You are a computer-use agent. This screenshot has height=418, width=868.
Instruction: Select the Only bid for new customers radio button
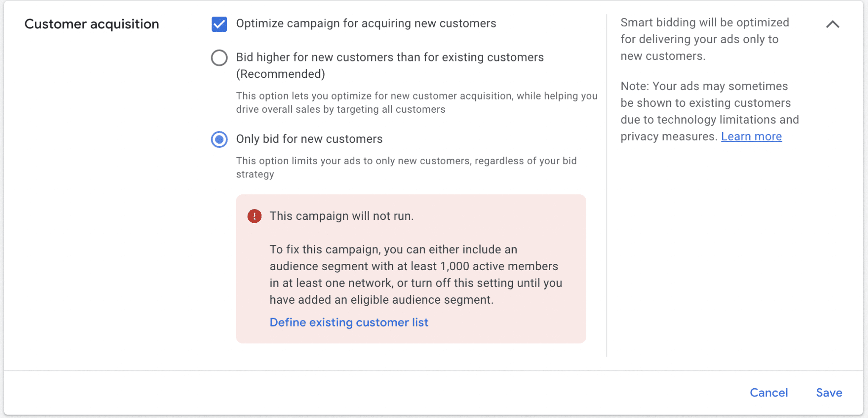tap(219, 139)
